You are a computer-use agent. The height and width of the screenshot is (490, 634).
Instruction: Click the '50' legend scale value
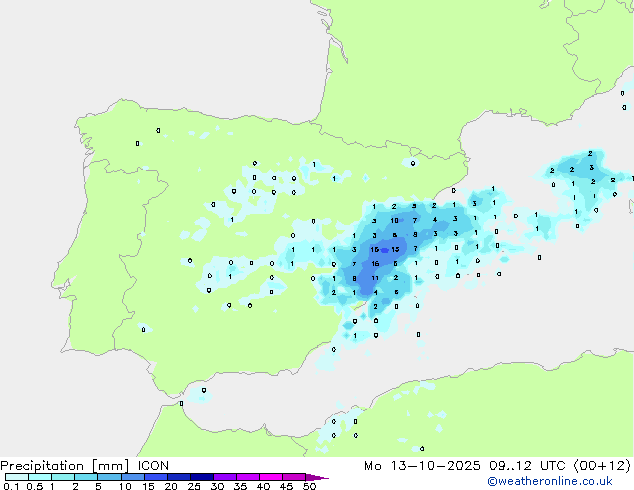point(310,486)
